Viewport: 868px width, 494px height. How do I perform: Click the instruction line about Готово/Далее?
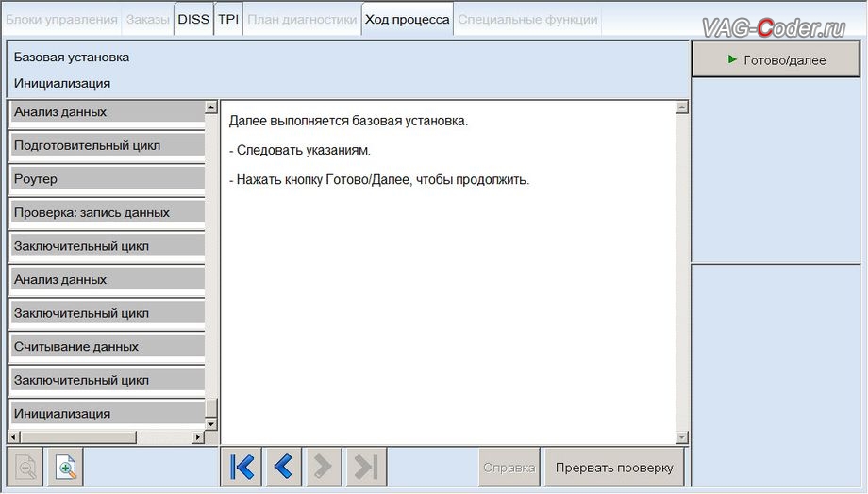[379, 180]
